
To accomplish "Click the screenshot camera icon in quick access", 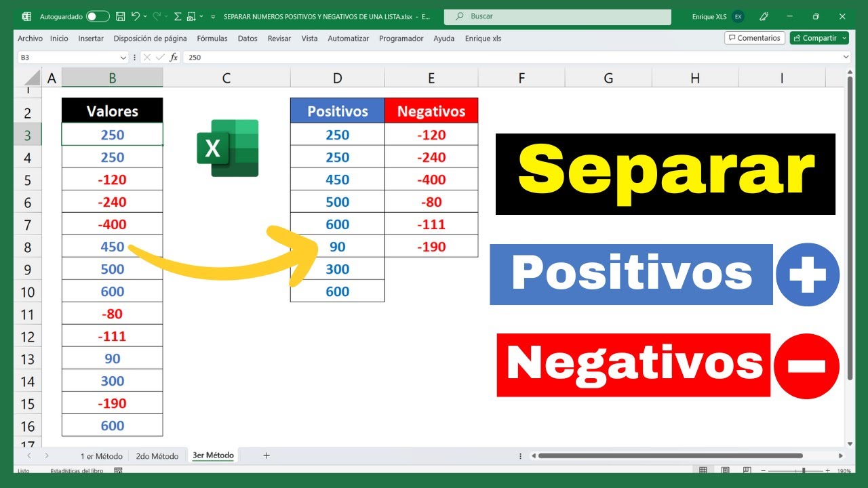I will pyautogui.click(x=191, y=16).
